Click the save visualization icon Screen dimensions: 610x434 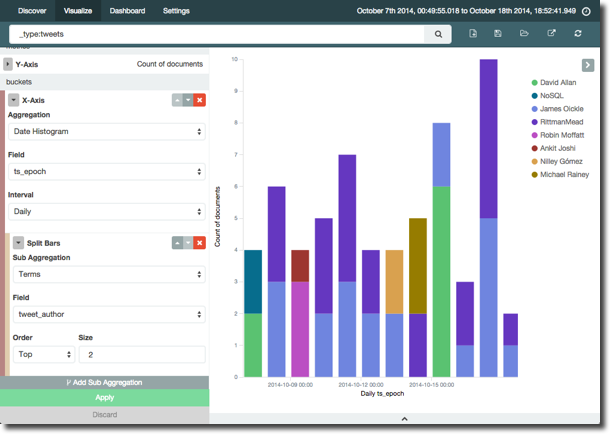click(498, 34)
